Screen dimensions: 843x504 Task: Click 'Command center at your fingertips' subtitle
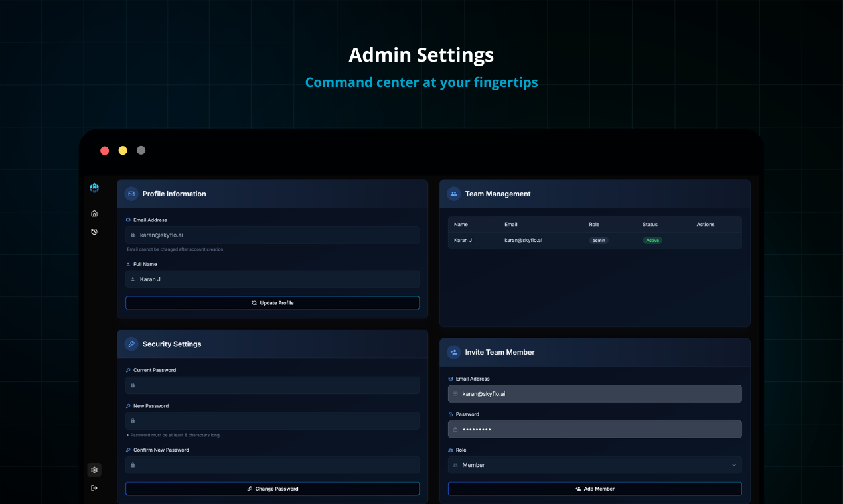click(421, 82)
